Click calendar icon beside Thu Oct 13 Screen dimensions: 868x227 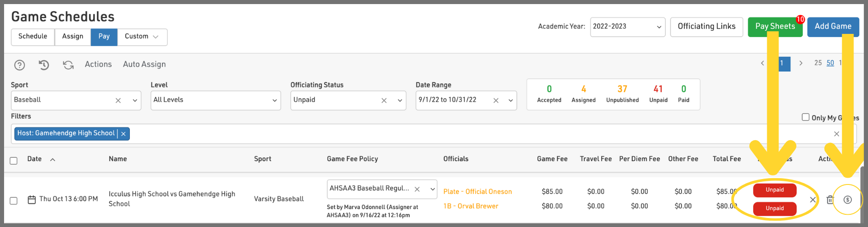[x=32, y=199]
